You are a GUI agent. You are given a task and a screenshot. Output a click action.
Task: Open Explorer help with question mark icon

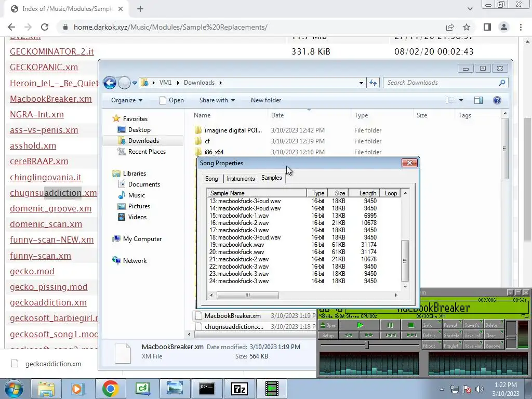(497, 100)
